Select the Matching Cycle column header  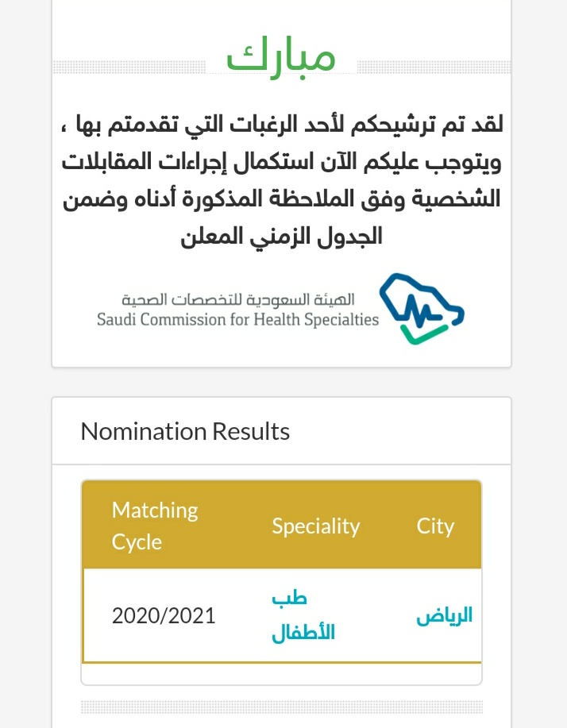pyautogui.click(x=155, y=526)
